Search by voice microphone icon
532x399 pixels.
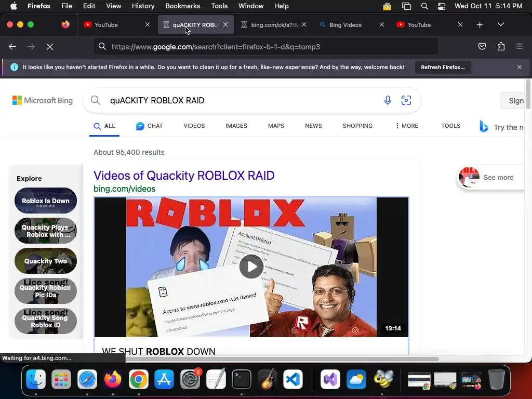[388, 100]
